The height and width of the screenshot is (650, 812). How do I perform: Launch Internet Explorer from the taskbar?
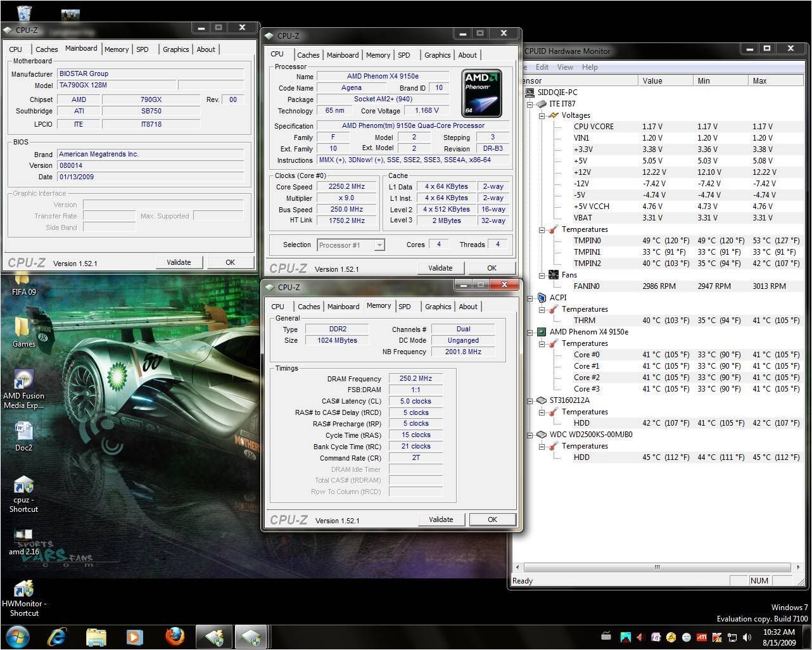point(58,636)
